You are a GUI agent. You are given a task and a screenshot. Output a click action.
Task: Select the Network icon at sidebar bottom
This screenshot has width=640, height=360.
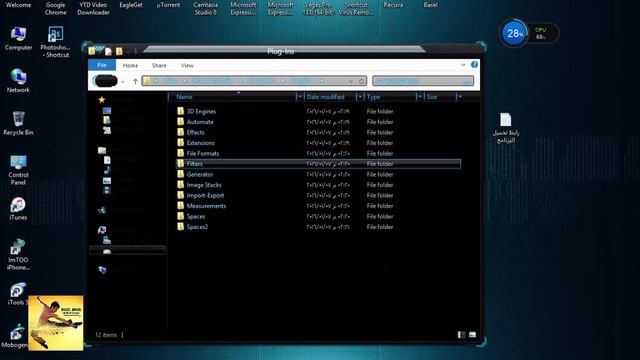pyautogui.click(x=102, y=270)
